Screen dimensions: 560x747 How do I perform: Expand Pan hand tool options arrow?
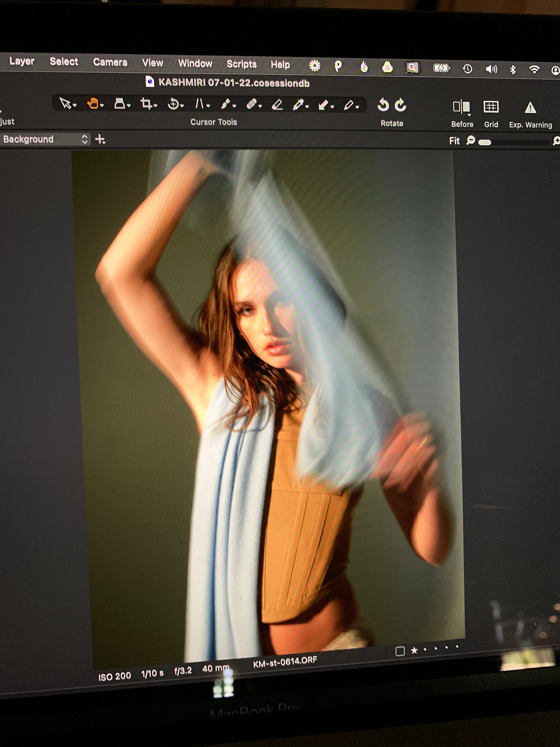(x=102, y=105)
